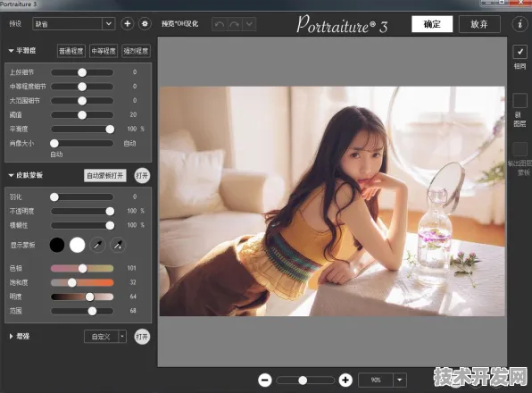Select the second mask eyedropper tool

(118, 245)
